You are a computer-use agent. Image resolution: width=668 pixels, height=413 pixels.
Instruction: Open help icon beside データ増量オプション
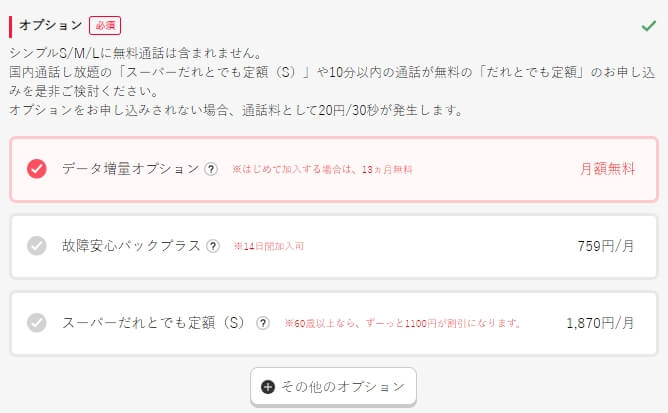point(211,169)
